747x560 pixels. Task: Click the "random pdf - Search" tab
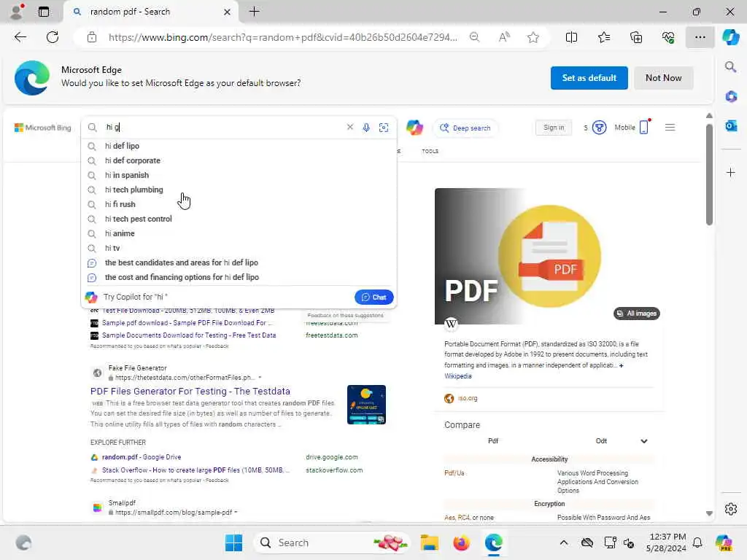[x=150, y=12]
